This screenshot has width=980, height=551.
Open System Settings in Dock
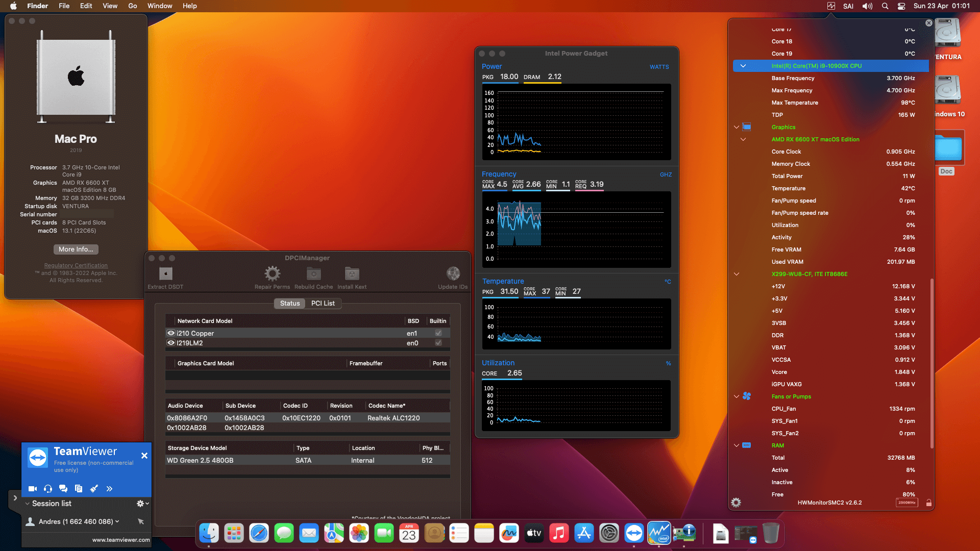[x=609, y=534]
